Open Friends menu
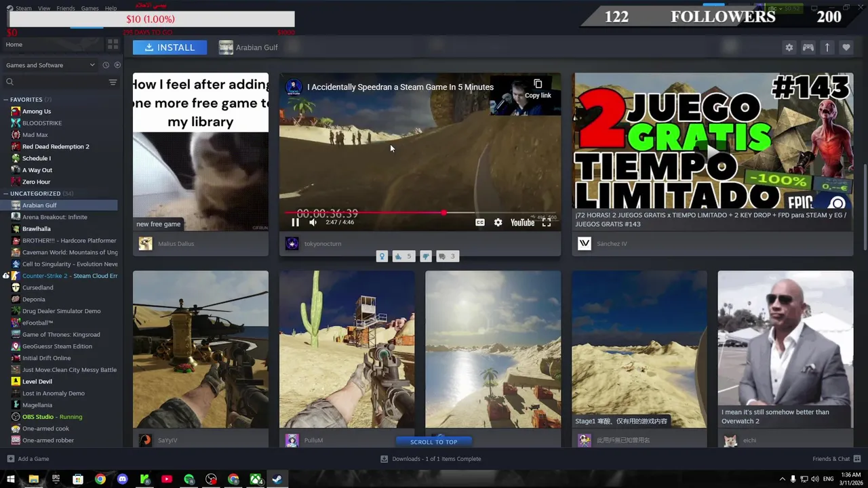Screen dimensions: 868x488 pos(66,8)
